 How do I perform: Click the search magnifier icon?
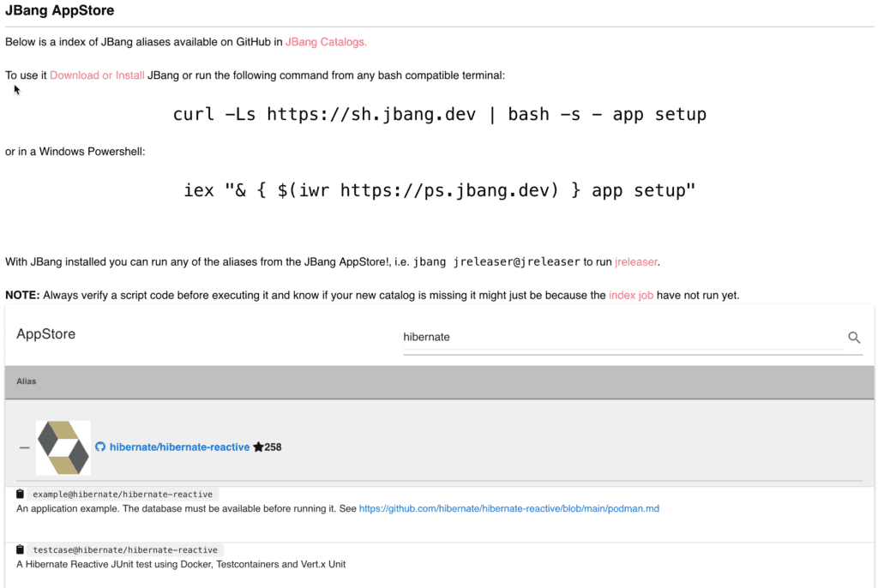pos(854,338)
